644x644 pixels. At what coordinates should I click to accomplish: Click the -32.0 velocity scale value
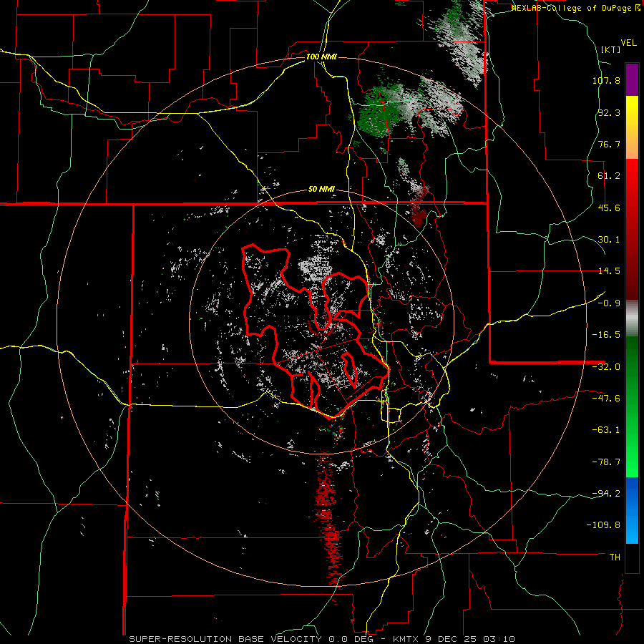(x=606, y=367)
